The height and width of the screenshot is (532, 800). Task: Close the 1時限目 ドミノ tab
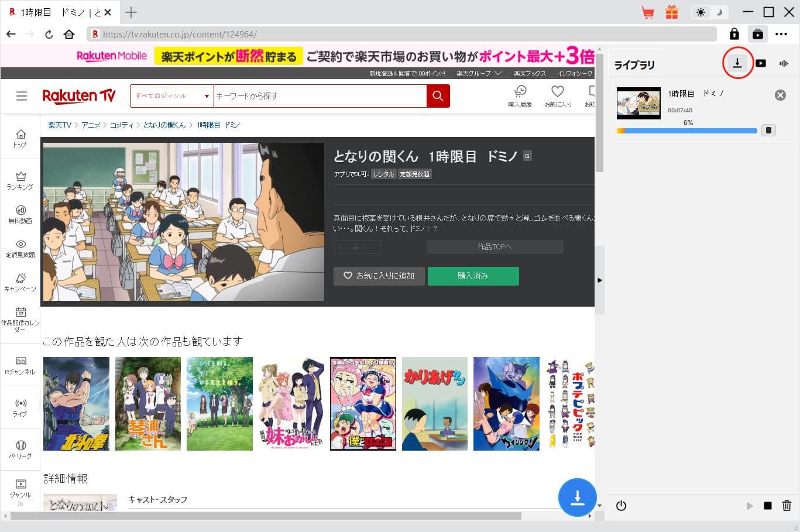107,12
